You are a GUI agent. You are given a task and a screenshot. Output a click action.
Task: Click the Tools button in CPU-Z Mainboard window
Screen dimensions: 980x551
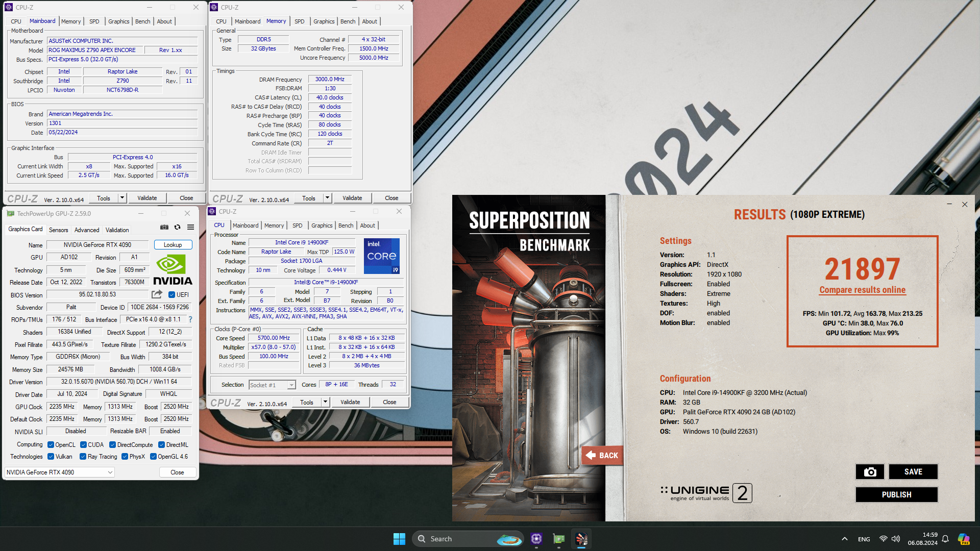pos(104,198)
